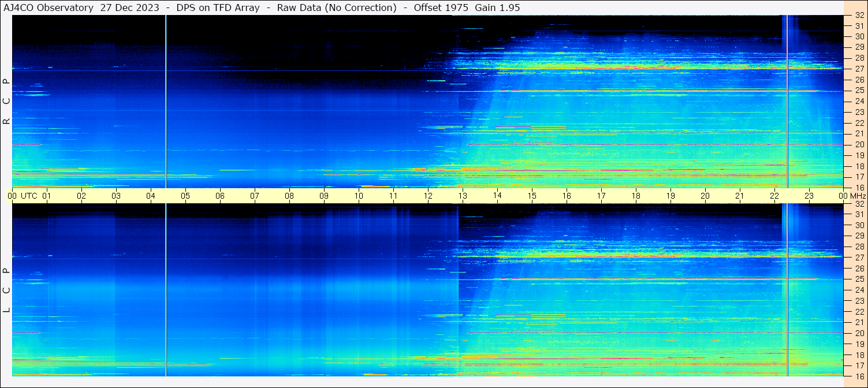Click 20 MHz label on upper frequency scale
Viewport: 868px width, 388px height.
pos(859,144)
